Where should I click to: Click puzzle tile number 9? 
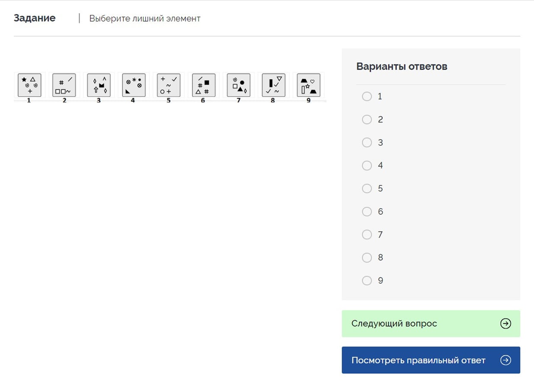[308, 85]
